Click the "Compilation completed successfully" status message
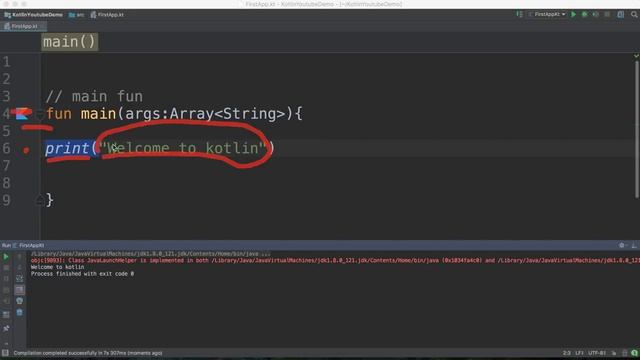640x360 pixels. 88,353
